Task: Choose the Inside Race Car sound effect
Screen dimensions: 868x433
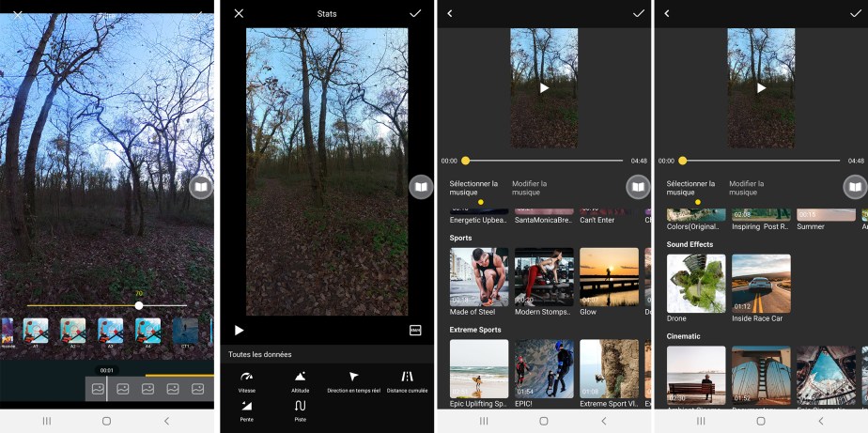Action: point(761,288)
